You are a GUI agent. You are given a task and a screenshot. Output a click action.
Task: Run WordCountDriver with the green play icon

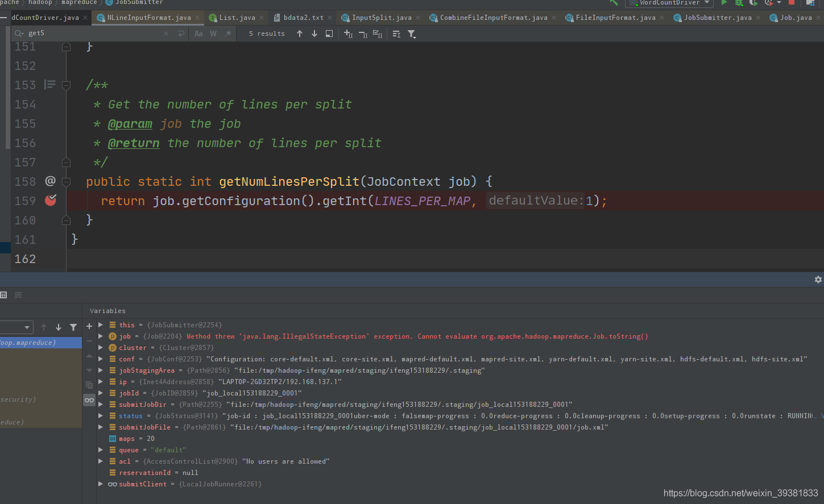(724, 2)
